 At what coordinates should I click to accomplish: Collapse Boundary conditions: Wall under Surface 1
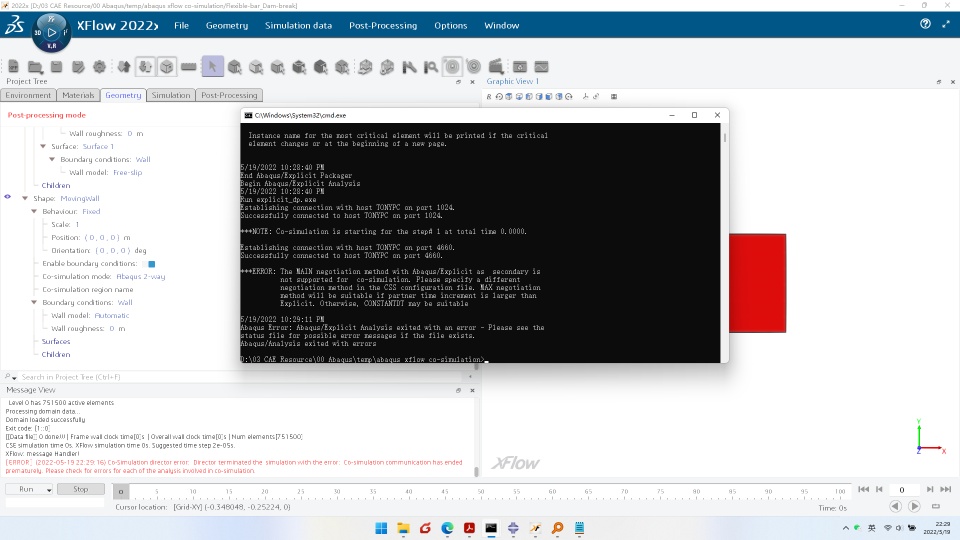tap(52, 159)
